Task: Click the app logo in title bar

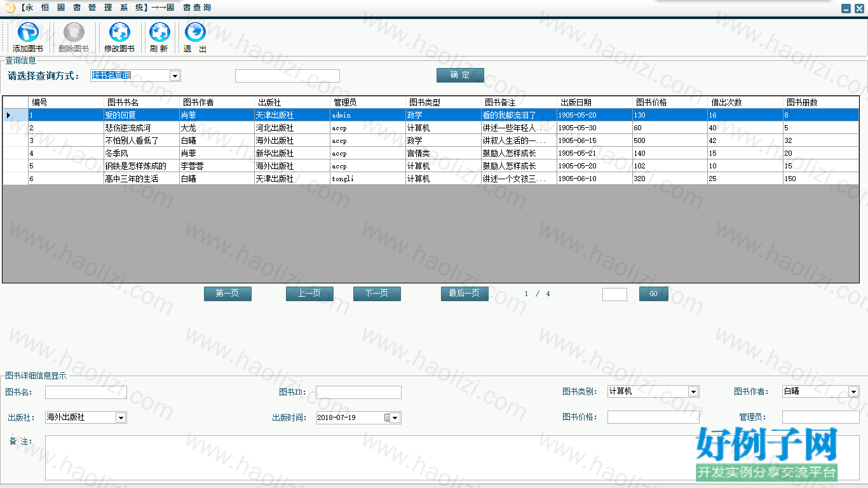Action: 10,8
